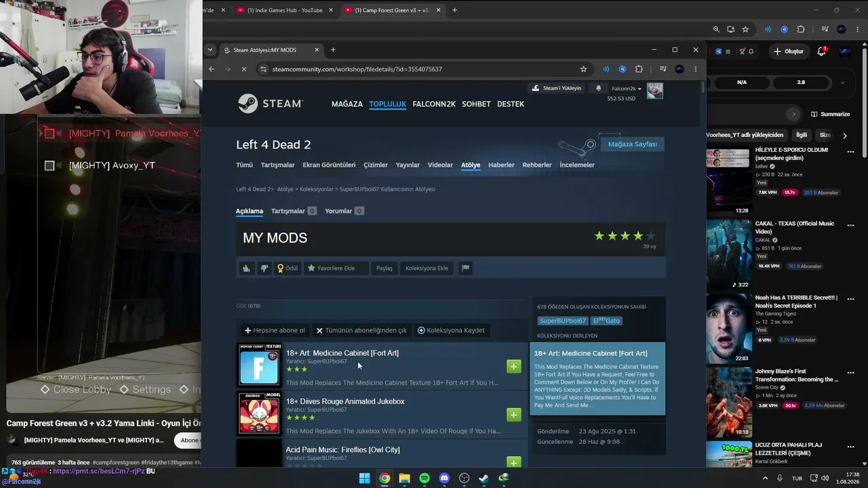Open Discord from the taskbar
The height and width of the screenshot is (488, 868).
[444, 479]
